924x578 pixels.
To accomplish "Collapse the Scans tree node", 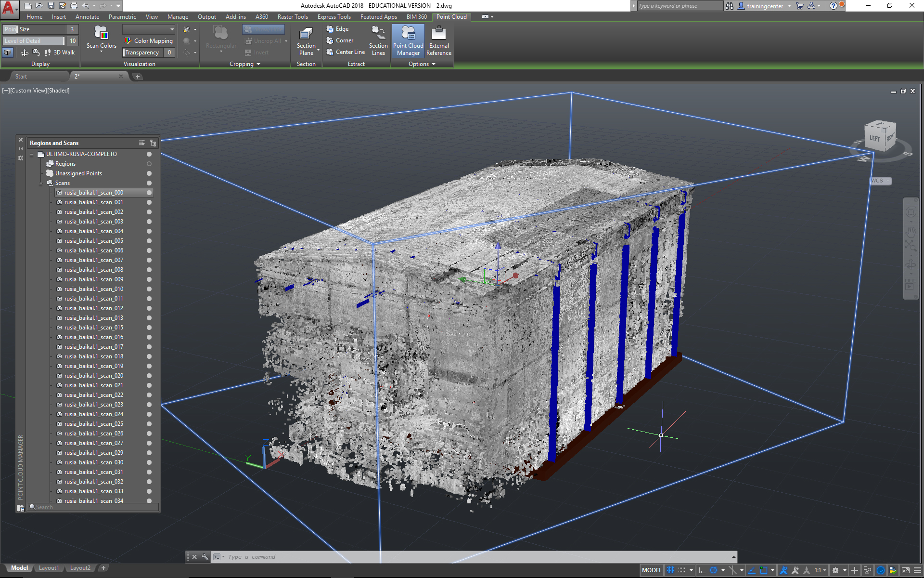I will [41, 183].
